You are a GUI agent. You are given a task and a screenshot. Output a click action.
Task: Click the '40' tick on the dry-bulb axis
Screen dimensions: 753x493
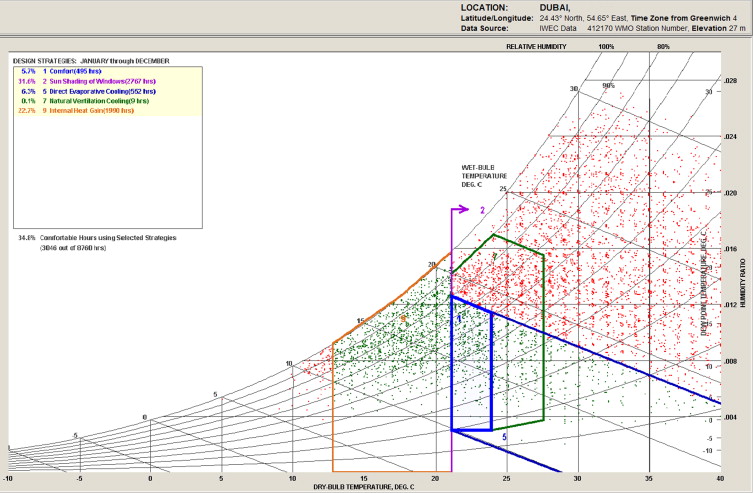720,478
